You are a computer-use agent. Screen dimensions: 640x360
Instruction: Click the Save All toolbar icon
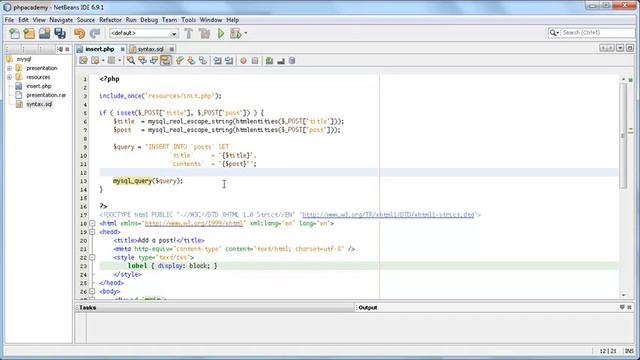[x=60, y=33]
